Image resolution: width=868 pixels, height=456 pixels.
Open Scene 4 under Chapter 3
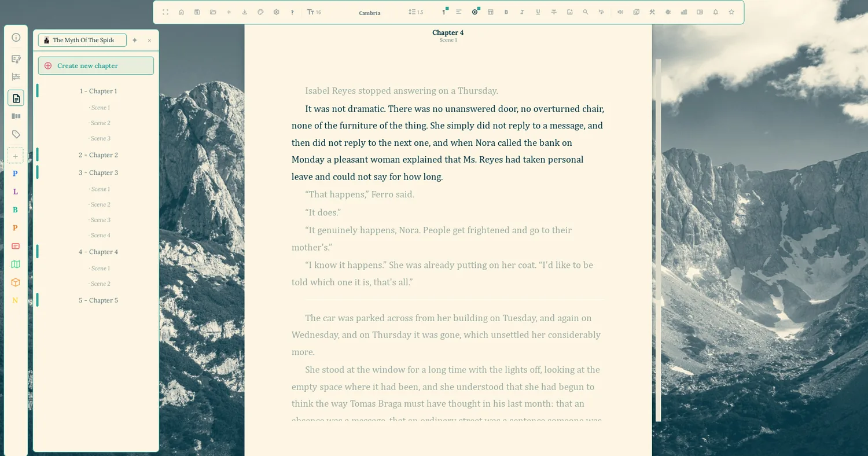click(x=100, y=236)
